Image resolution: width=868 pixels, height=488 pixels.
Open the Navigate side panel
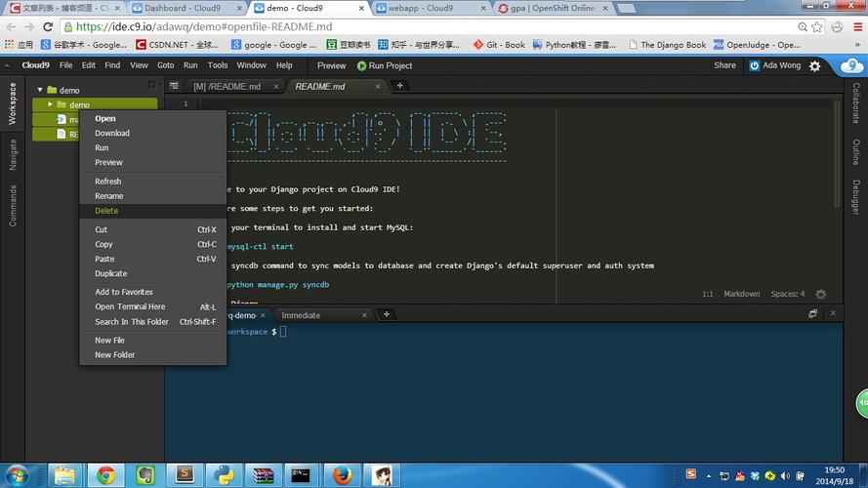(x=12, y=155)
